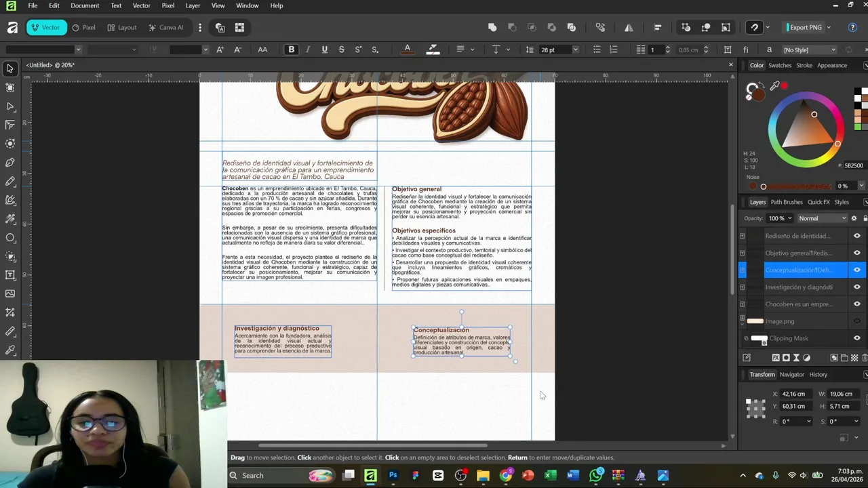Viewport: 868px width, 488px height.
Task: Switch to the Pixel studio
Action: [83, 28]
